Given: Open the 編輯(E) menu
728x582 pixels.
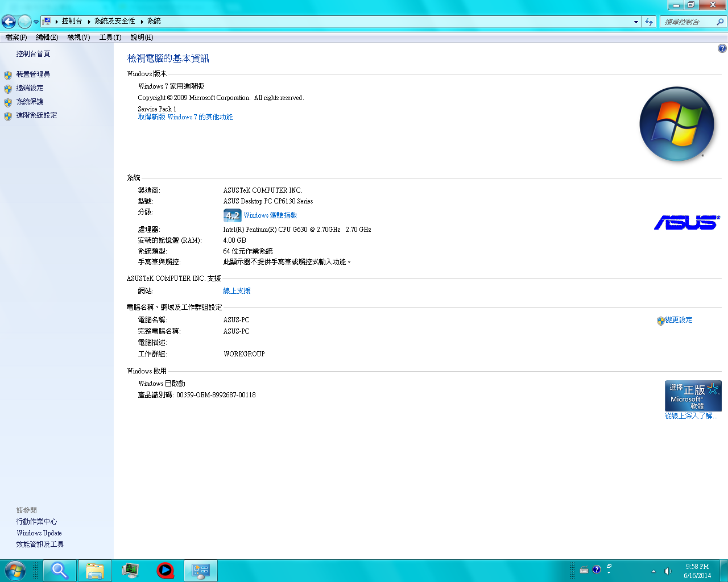Looking at the screenshot, I should 47,38.
